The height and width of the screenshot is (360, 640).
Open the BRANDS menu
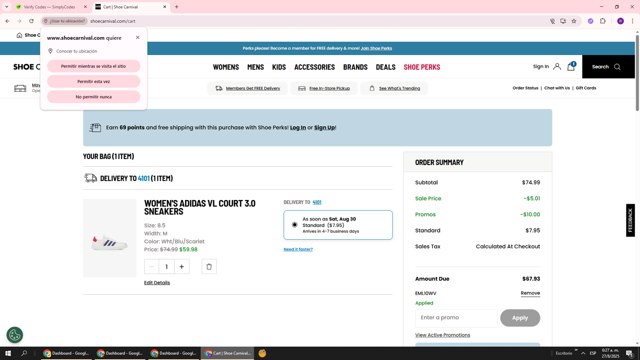pyautogui.click(x=355, y=67)
